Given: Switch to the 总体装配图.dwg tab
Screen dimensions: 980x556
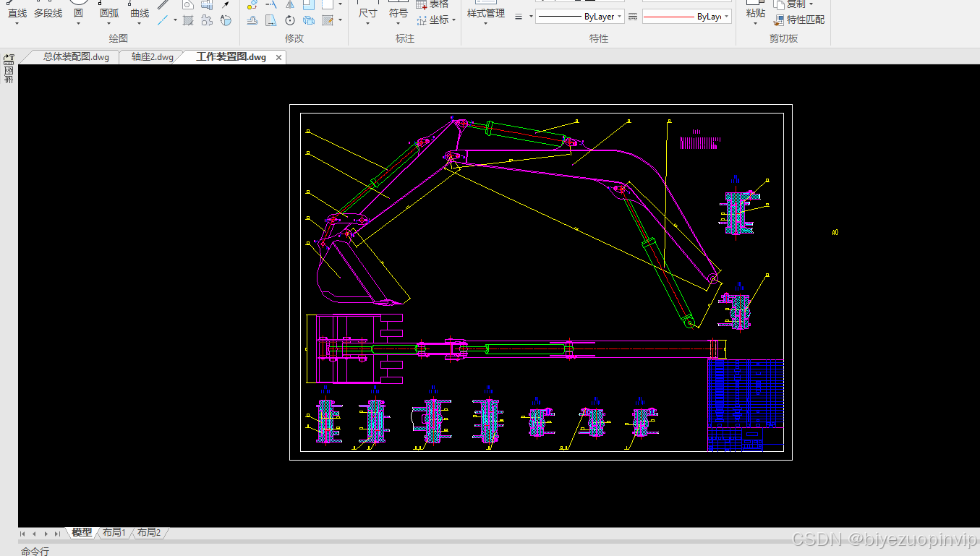Looking at the screenshot, I should [76, 57].
